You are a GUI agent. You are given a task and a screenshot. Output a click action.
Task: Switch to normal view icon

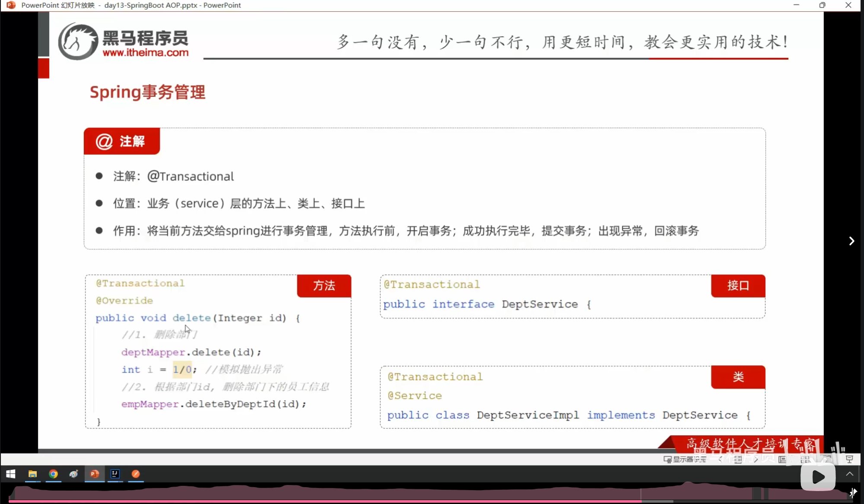pyautogui.click(x=782, y=459)
